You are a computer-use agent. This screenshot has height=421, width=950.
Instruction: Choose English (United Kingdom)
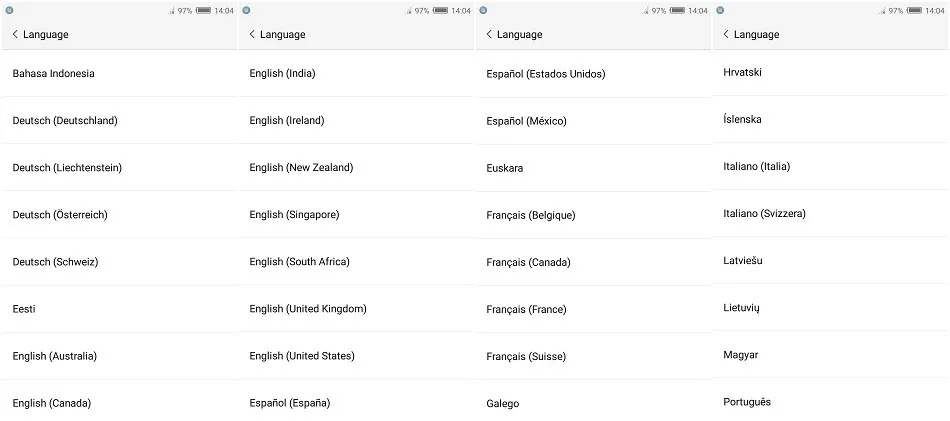pyautogui.click(x=308, y=309)
